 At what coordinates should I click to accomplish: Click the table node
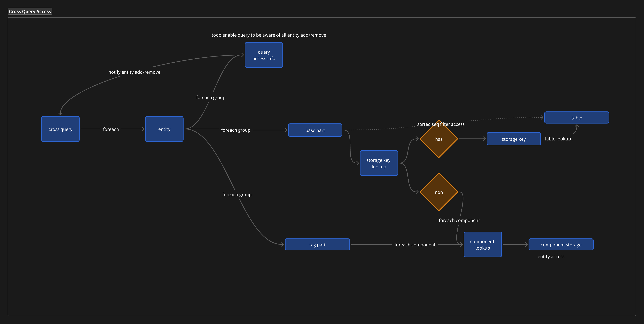577,118
